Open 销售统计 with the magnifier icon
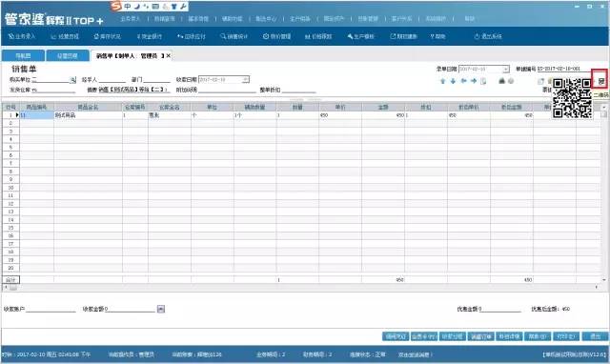The image size is (610, 364). pos(234,36)
